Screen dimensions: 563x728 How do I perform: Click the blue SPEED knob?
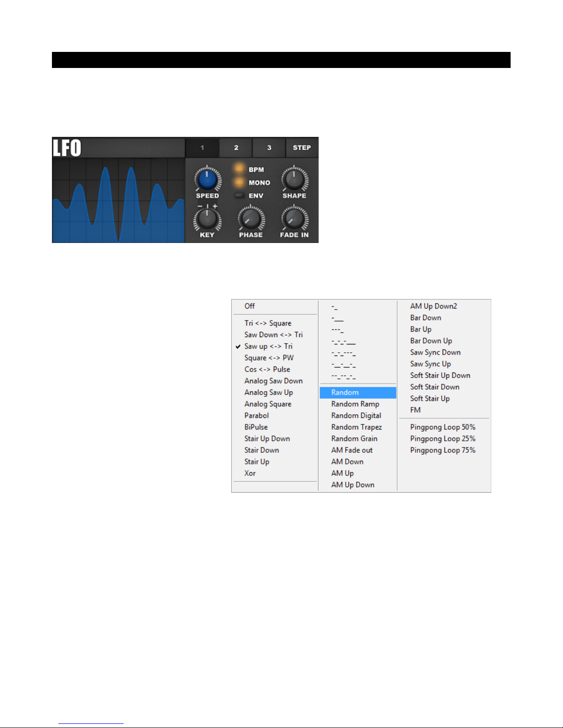pyautogui.click(x=207, y=179)
